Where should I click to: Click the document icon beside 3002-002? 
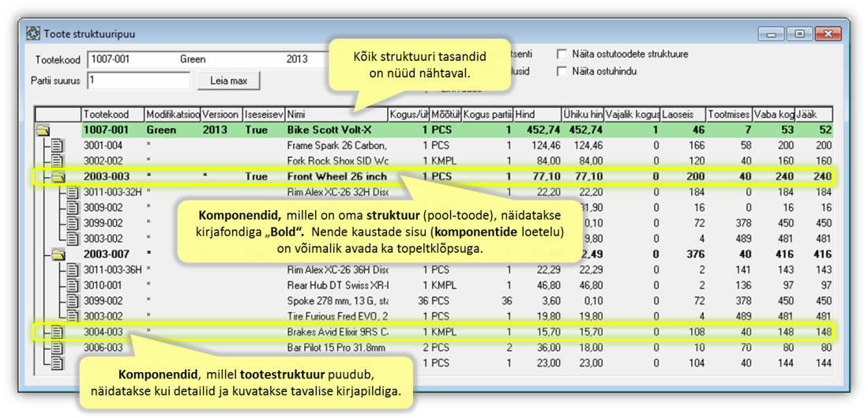coord(58,161)
